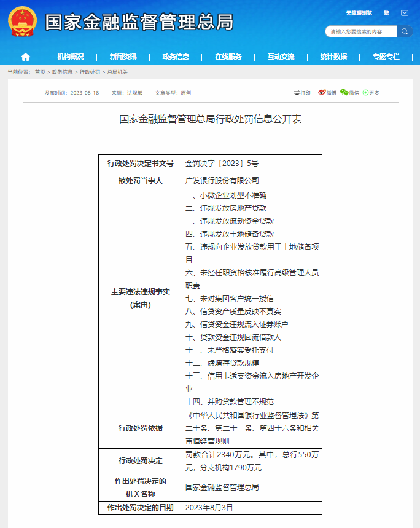Click the publish date 2023-08-18
Screen dimensions: 420x528
click(x=84, y=93)
